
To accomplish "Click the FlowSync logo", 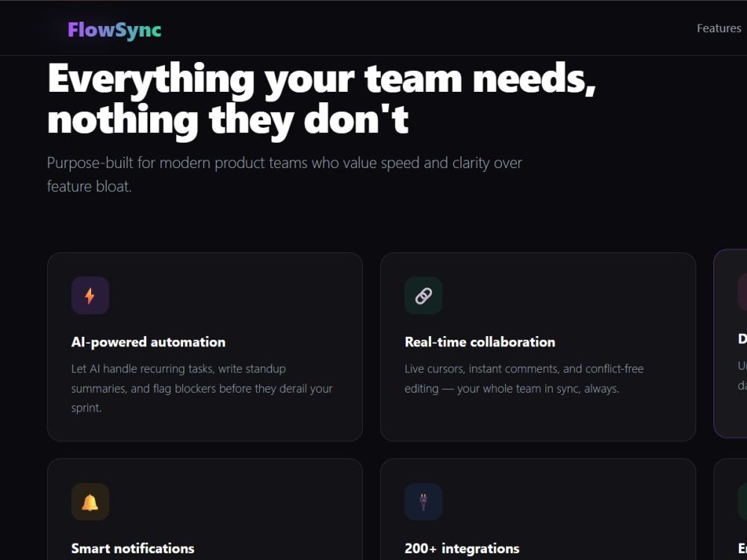I will click(x=114, y=30).
